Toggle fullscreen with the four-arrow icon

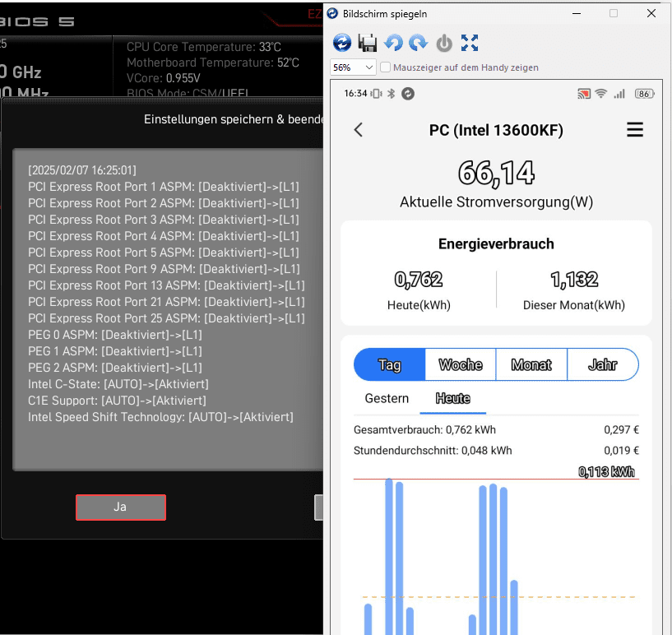click(470, 43)
